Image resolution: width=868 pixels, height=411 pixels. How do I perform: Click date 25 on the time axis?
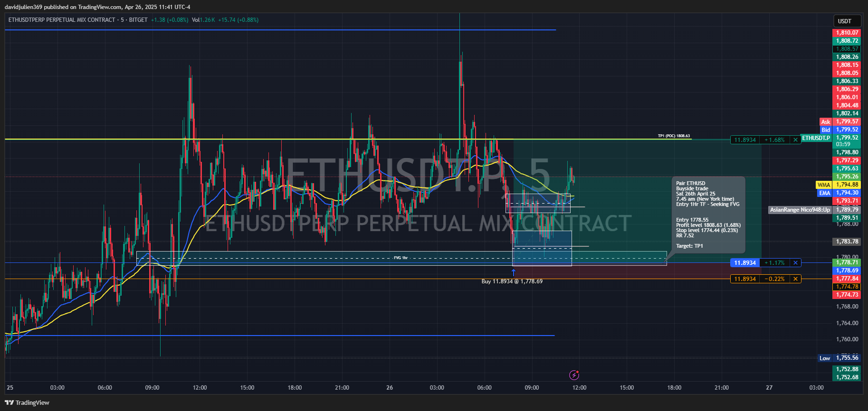pyautogui.click(x=10, y=388)
